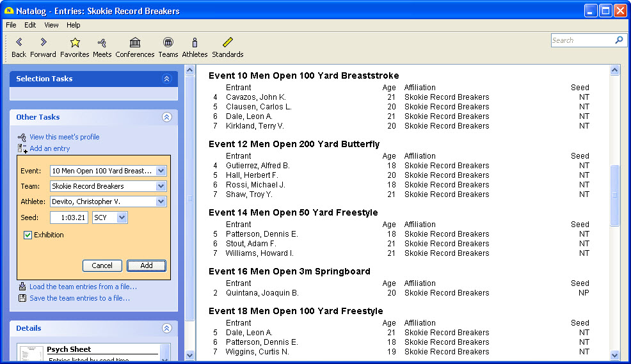Expand the Event dropdown list
The height and width of the screenshot is (364, 631).
[x=161, y=171]
